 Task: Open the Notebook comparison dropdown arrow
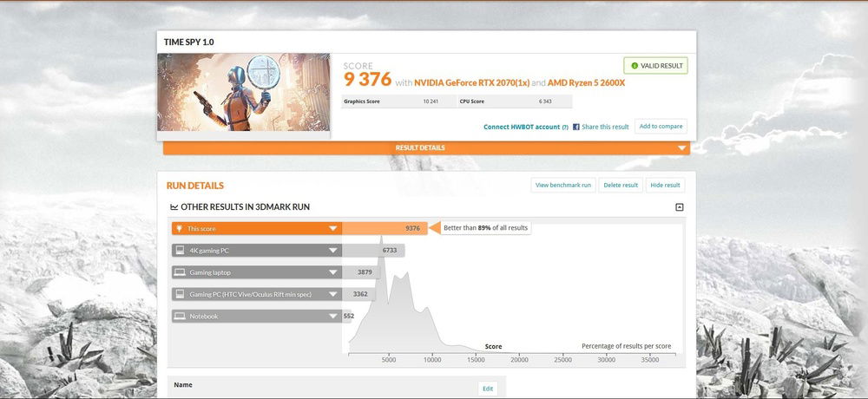(x=332, y=317)
